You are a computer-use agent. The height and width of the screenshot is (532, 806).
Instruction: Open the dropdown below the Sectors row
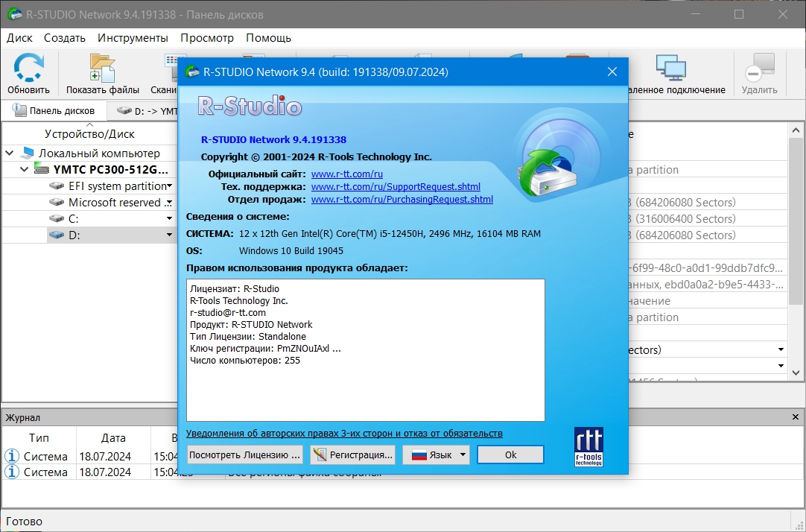(781, 366)
